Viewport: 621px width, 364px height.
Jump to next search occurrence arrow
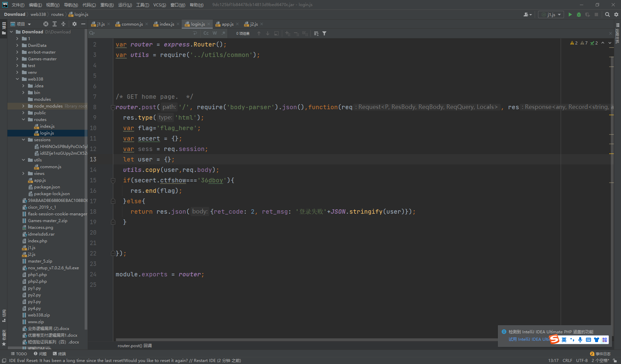tap(268, 33)
